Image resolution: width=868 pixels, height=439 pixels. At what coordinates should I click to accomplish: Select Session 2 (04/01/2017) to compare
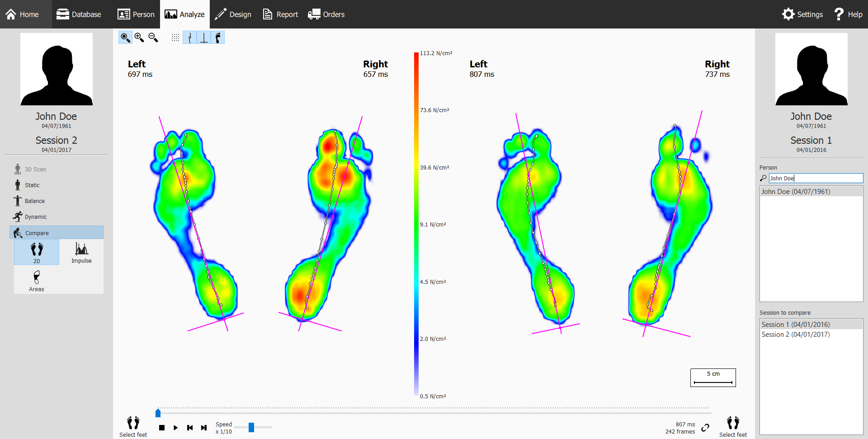pos(796,334)
